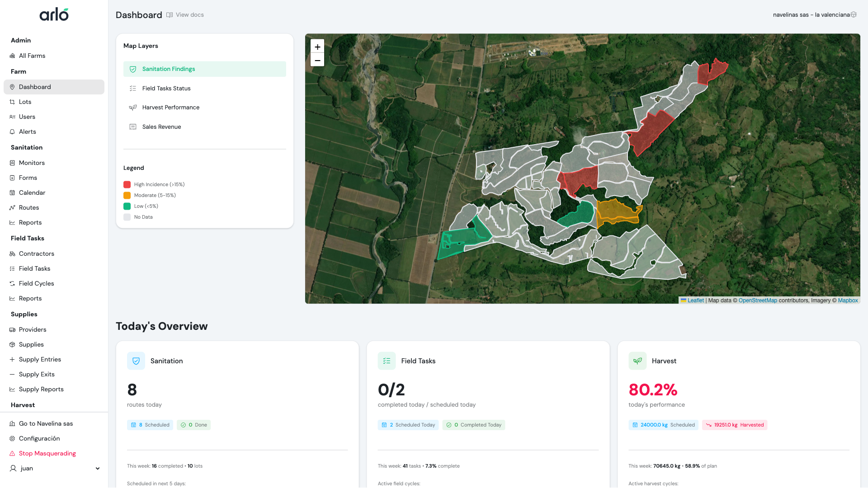The image size is (868, 488).
Task: Click the Harvest sprout card icon
Action: point(637,361)
